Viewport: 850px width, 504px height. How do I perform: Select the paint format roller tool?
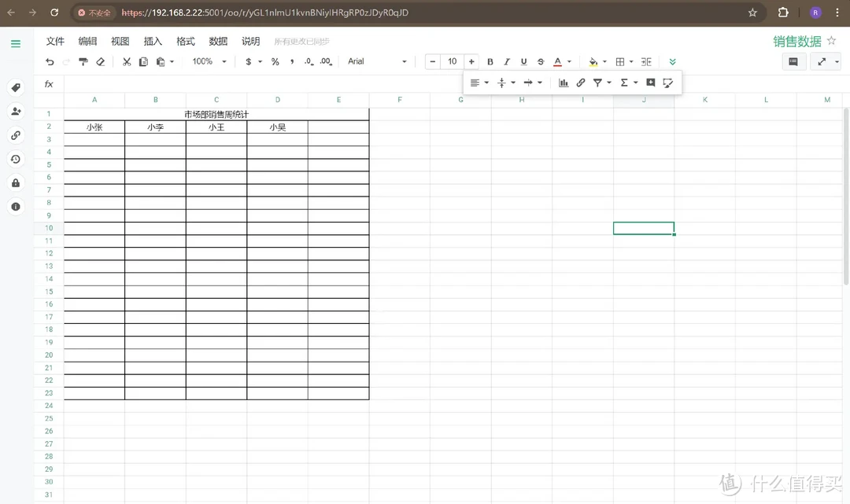click(83, 61)
